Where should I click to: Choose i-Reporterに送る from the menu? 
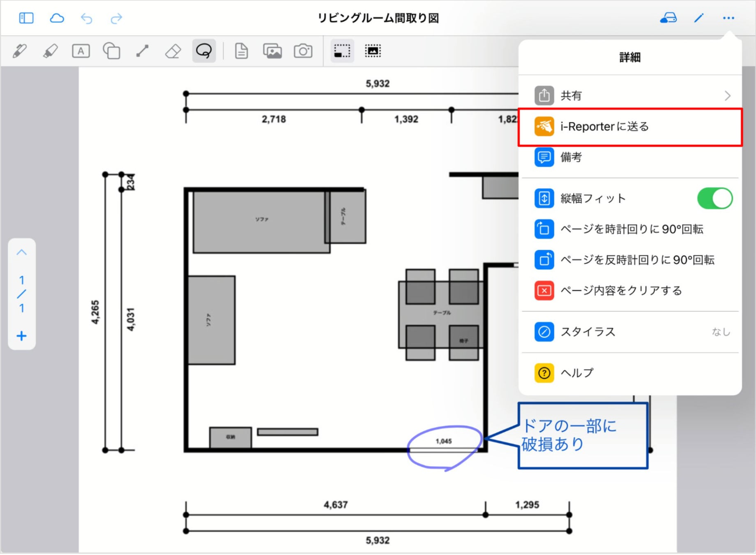(630, 127)
